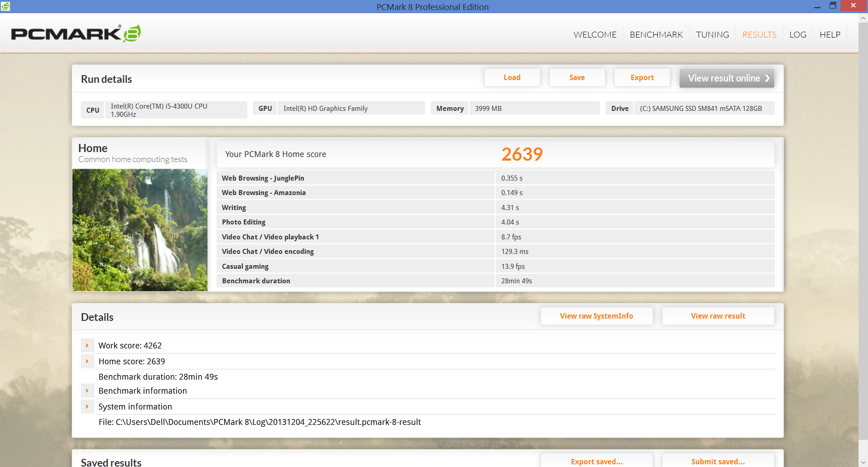Image resolution: width=868 pixels, height=467 pixels.
Task: Click Video Chat / Video playback 1 row
Action: 495,237
